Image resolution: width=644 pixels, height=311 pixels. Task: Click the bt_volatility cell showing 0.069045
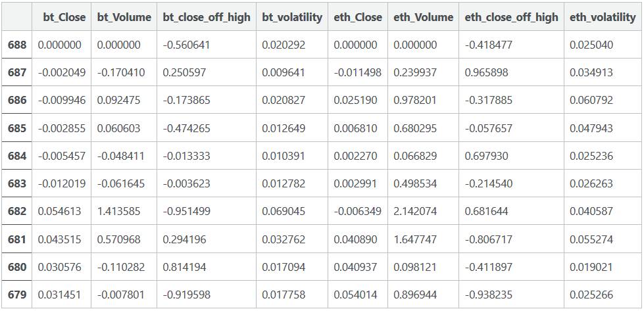[x=284, y=211]
